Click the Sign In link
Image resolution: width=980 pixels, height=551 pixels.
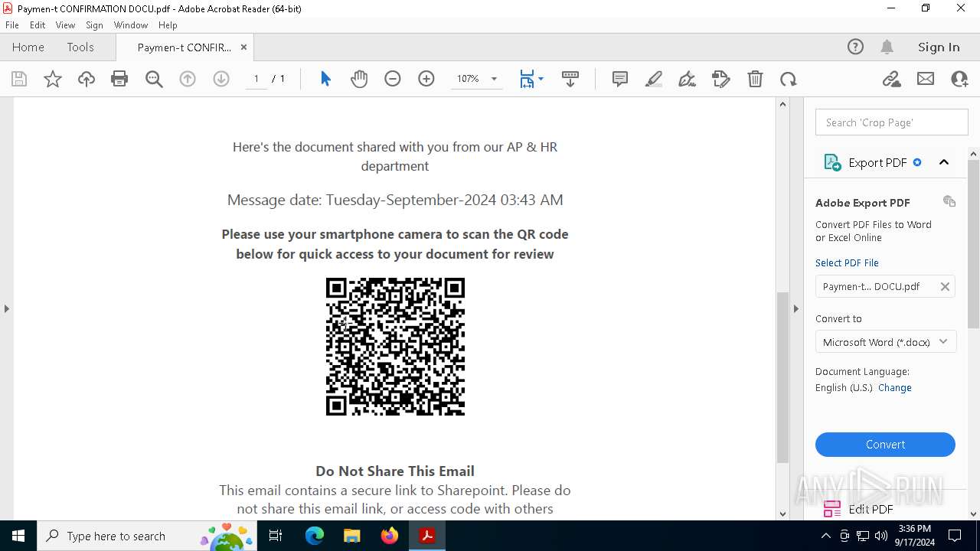click(939, 47)
